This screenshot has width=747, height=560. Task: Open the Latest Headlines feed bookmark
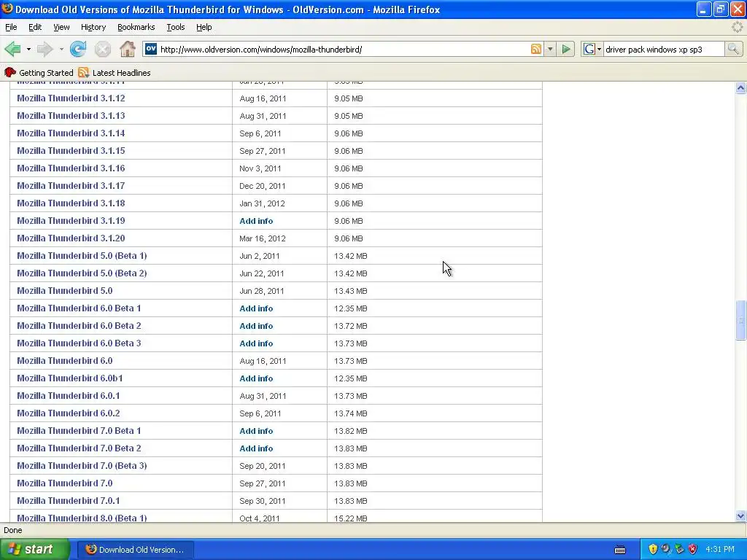click(115, 73)
